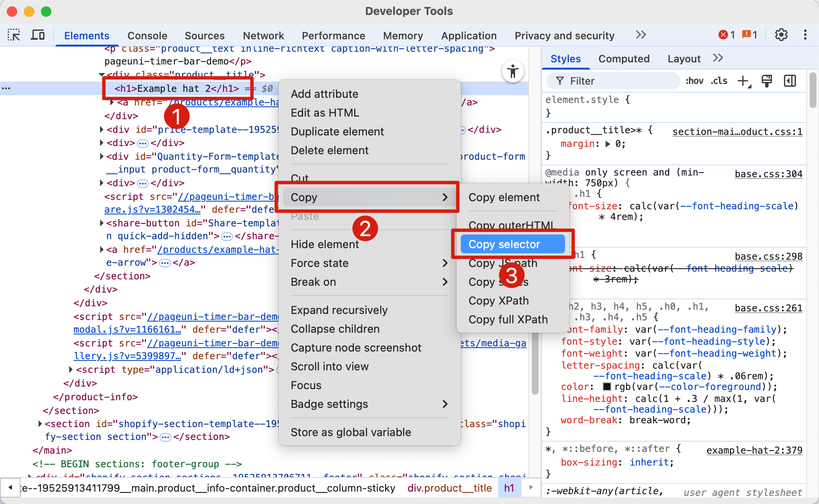Open base.css:261 source link
The height and width of the screenshot is (504, 819).
tap(769, 308)
